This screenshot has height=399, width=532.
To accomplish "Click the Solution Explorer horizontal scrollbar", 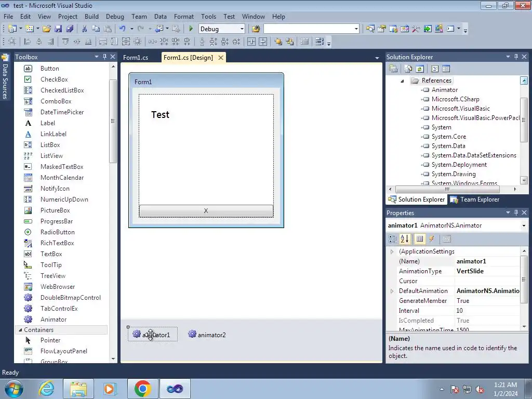I will tap(447, 189).
